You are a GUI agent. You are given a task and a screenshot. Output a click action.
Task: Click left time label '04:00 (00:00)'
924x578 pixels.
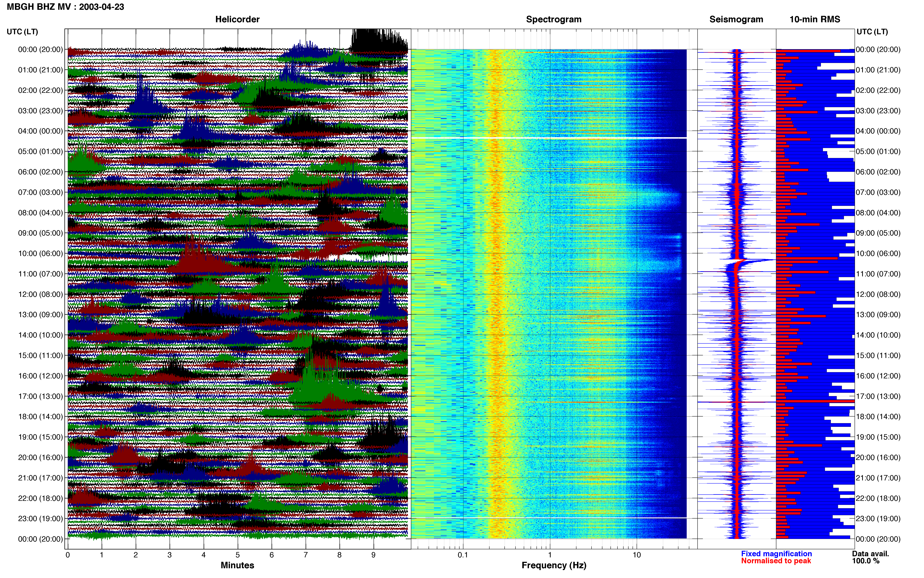[40, 131]
